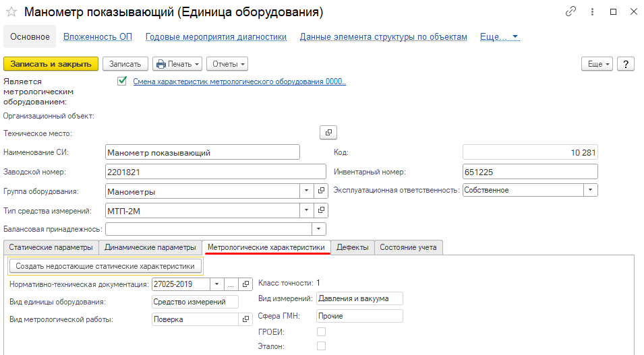The height and width of the screenshot is (355, 644).
Task: Toggle the ГРОЕИ checkbox
Action: 322,331
